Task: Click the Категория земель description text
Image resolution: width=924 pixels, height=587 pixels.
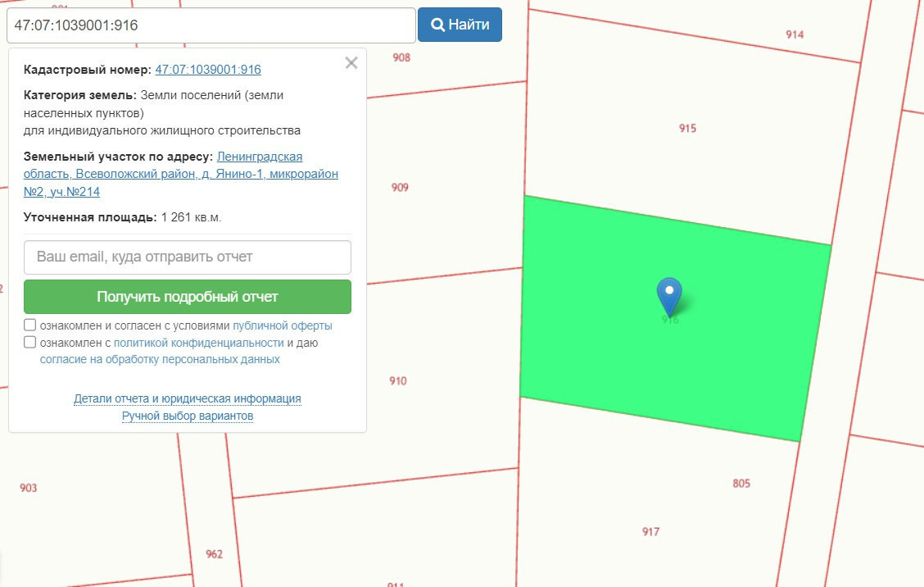Action: point(162,112)
